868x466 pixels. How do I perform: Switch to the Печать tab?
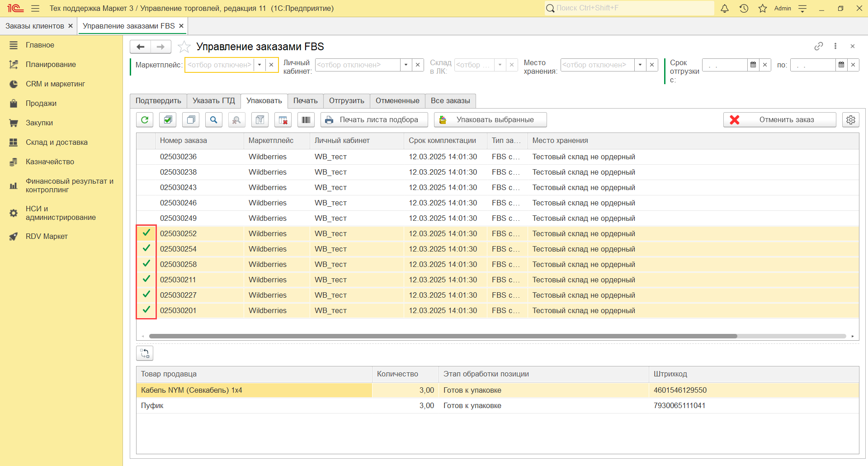pyautogui.click(x=306, y=101)
